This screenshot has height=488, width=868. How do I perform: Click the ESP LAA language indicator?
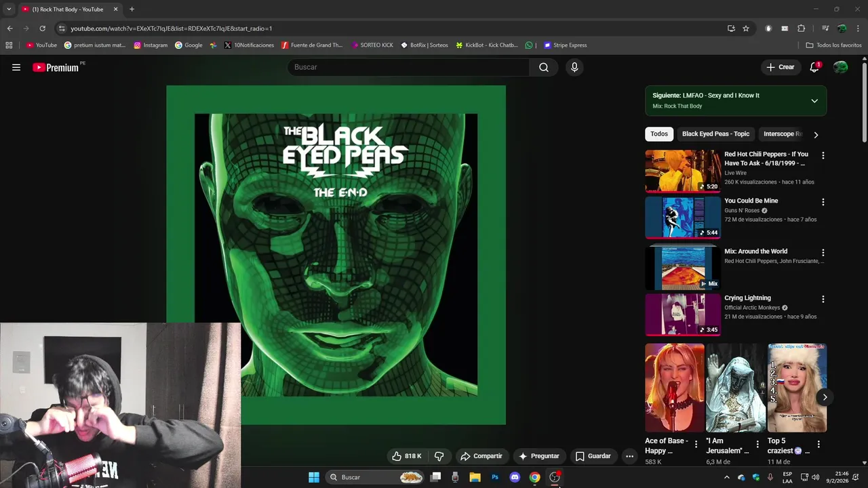click(x=787, y=477)
